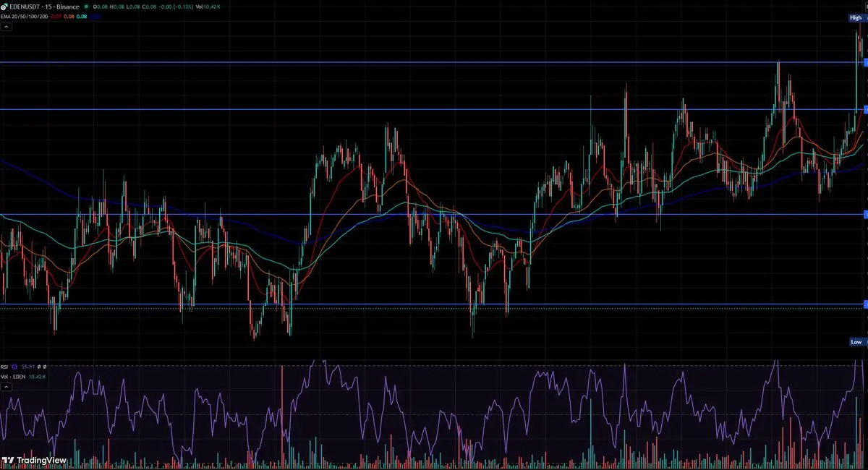Click the High price label

(856, 17)
